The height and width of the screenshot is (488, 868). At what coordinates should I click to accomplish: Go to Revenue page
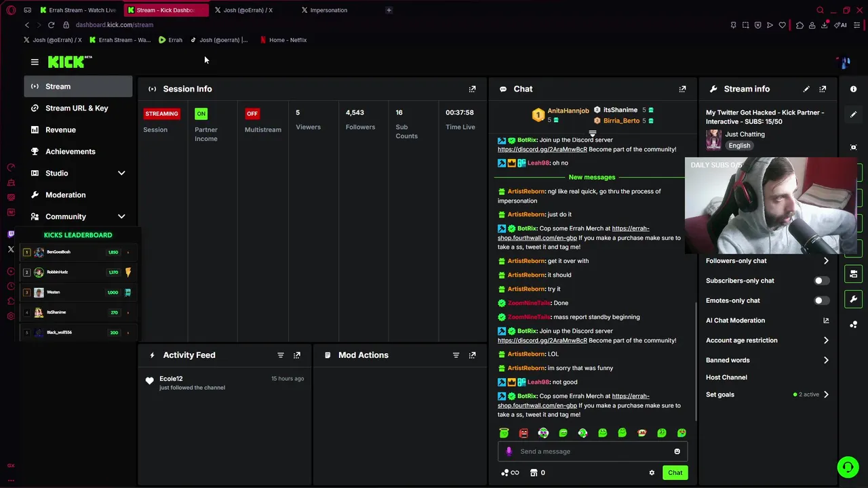click(x=78, y=130)
